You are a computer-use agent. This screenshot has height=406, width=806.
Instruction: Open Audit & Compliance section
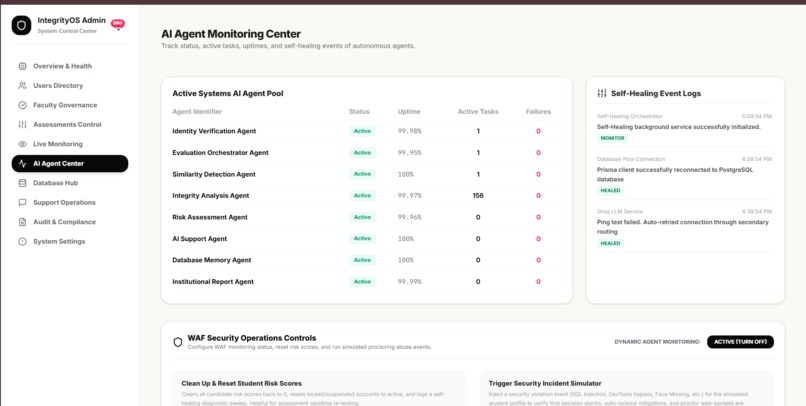pos(70,222)
